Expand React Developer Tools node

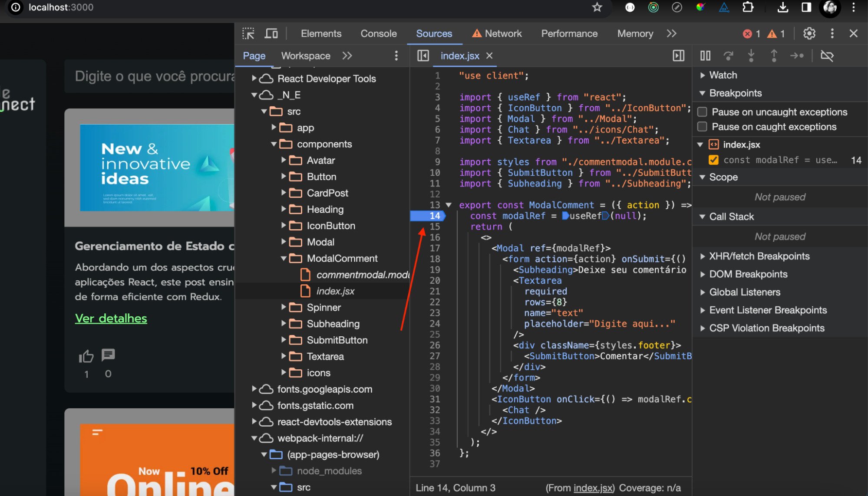(x=254, y=79)
